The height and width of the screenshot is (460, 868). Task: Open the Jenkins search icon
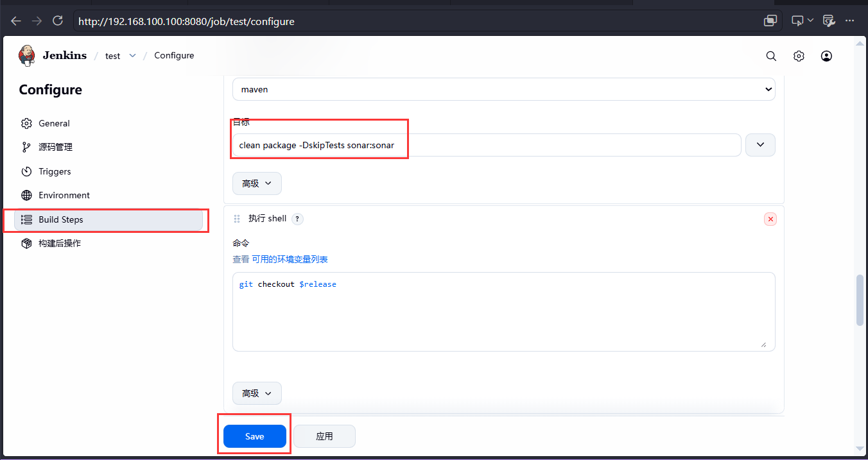pyautogui.click(x=771, y=56)
